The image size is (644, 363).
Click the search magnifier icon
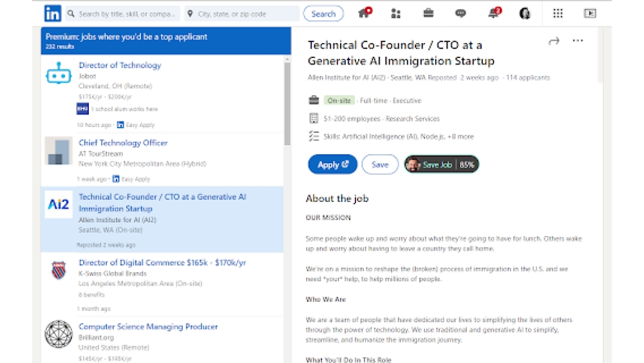[71, 14]
